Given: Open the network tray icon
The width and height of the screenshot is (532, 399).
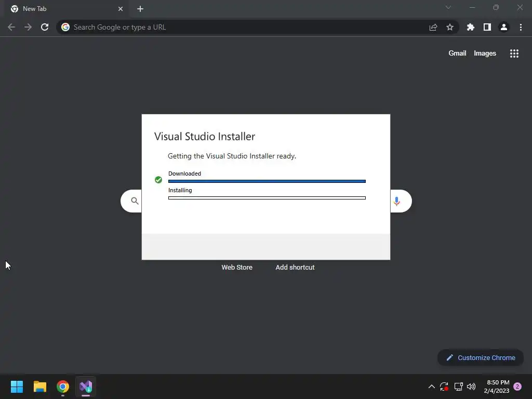Looking at the screenshot, I should (459, 387).
